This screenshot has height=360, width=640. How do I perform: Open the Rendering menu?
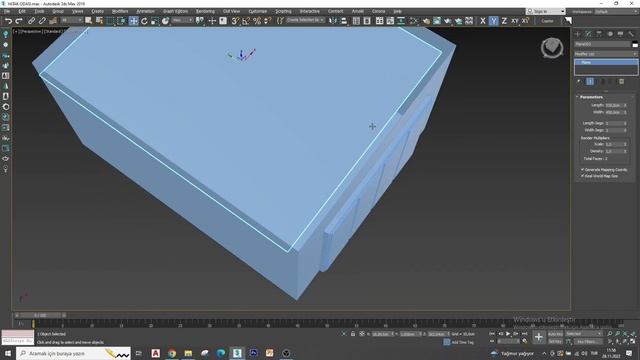[x=205, y=11]
